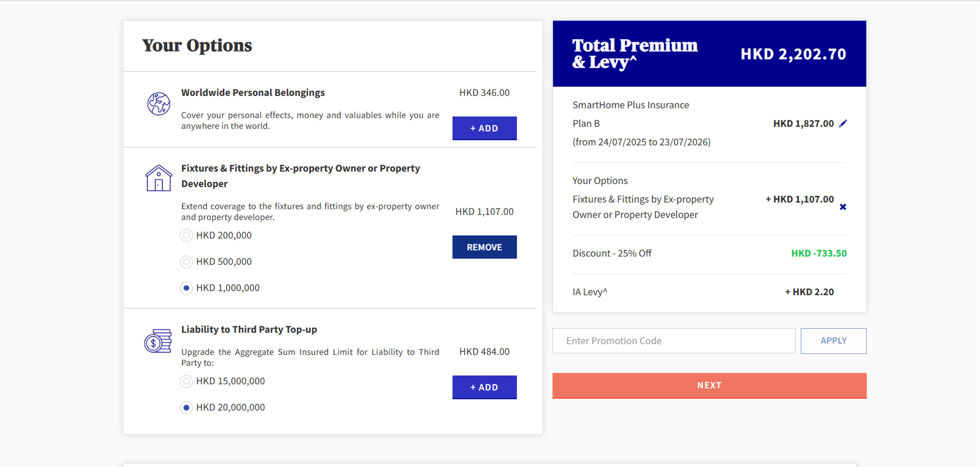
Task: Choose HKD 20,000,000 third party limit
Action: [x=186, y=407]
